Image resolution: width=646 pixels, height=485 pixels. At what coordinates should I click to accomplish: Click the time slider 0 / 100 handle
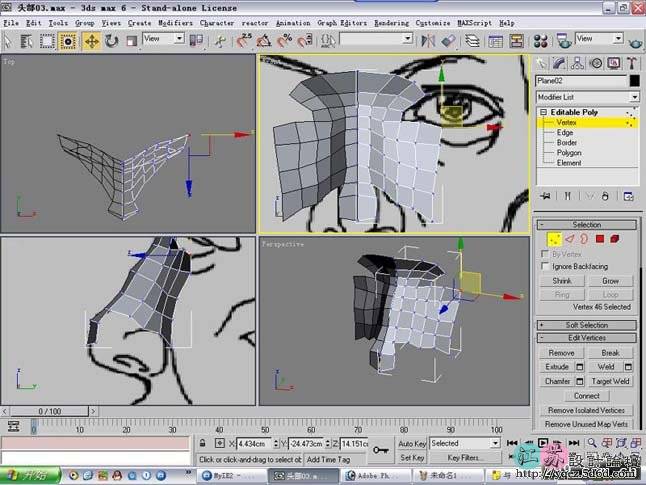[49, 411]
